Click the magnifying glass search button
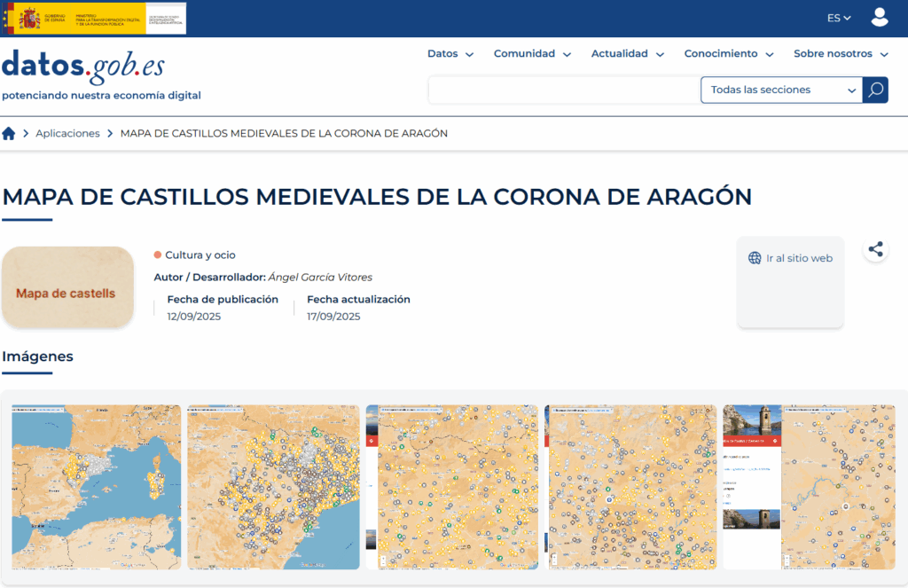The image size is (908, 588). click(x=875, y=90)
